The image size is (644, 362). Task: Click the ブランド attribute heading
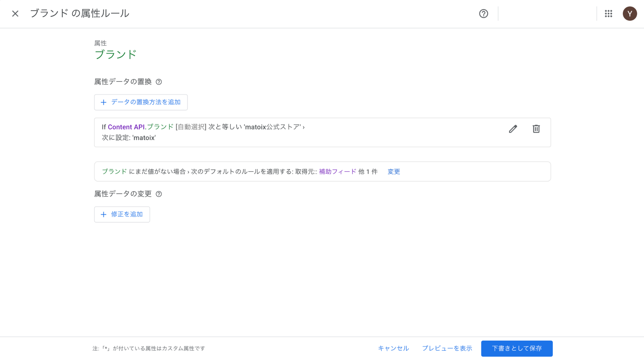tap(115, 55)
